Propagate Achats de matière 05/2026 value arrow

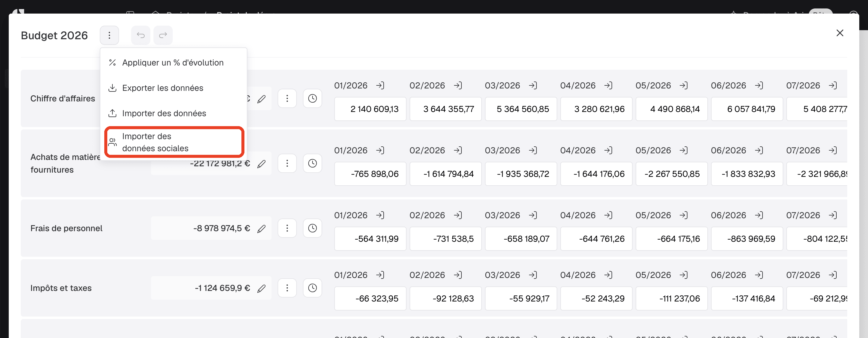(683, 150)
